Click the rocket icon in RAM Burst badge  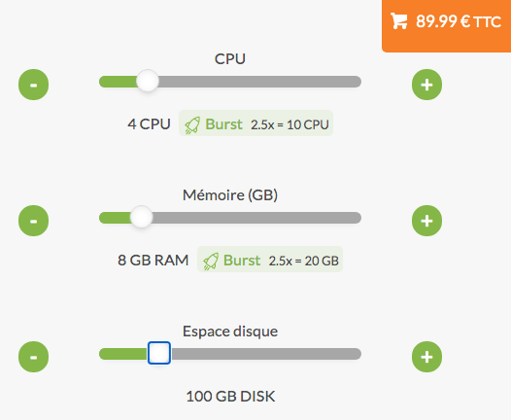click(x=211, y=262)
